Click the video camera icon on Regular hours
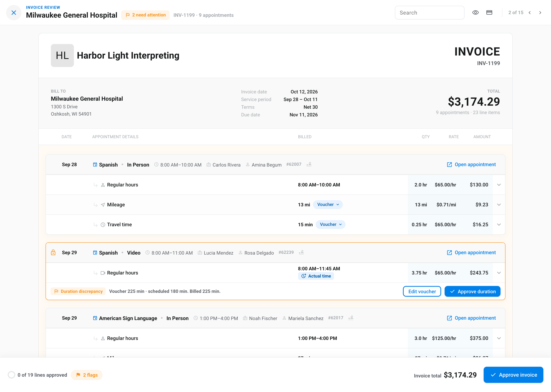This screenshot has height=392, width=551. point(103,273)
